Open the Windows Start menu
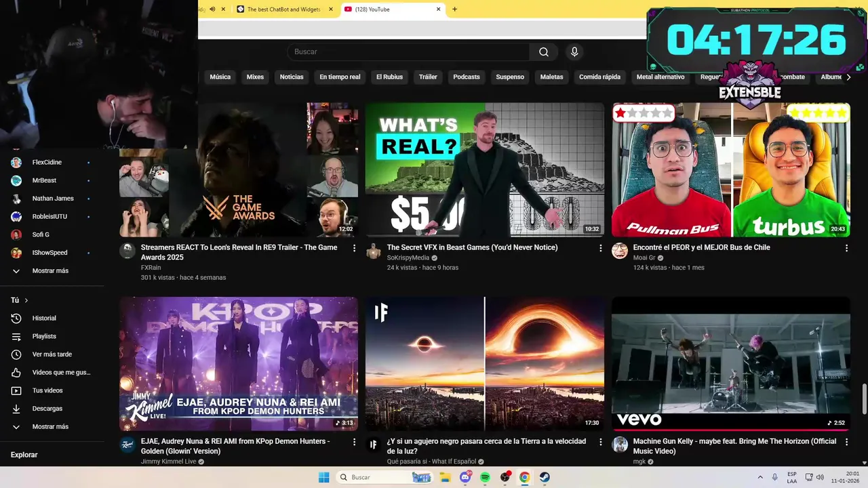The image size is (868, 488). [x=324, y=477]
